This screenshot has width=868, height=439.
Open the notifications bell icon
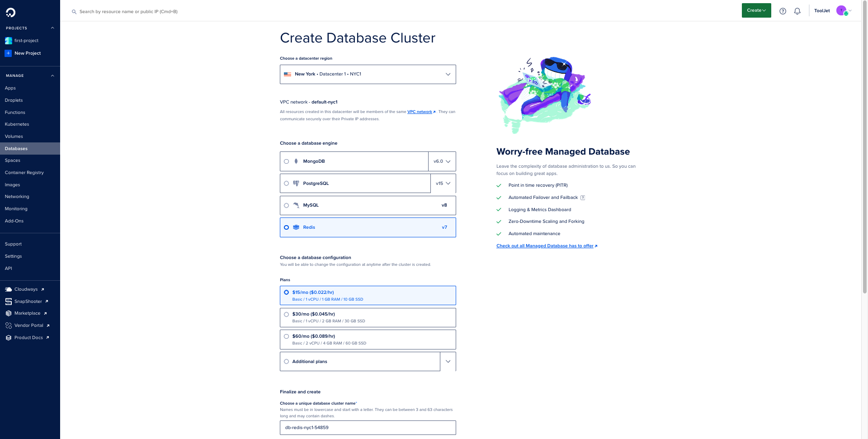click(x=797, y=11)
